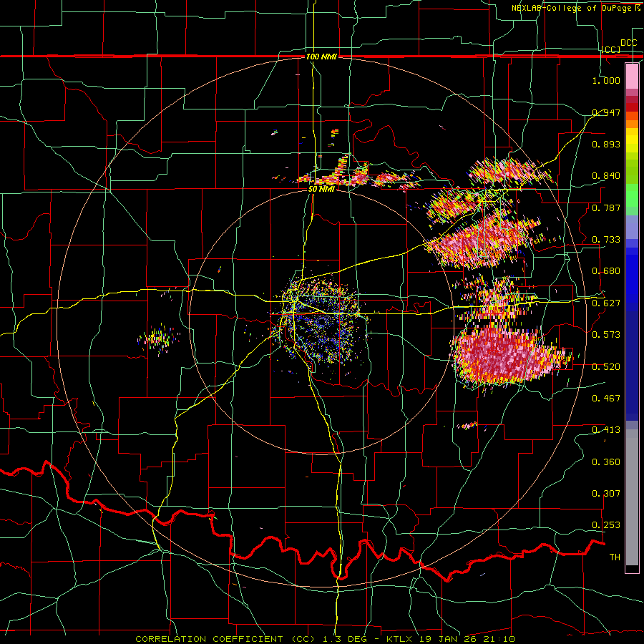Viewport: 644px width, 644px height.
Task: Select the 0.307 legend value
Action: (x=606, y=494)
